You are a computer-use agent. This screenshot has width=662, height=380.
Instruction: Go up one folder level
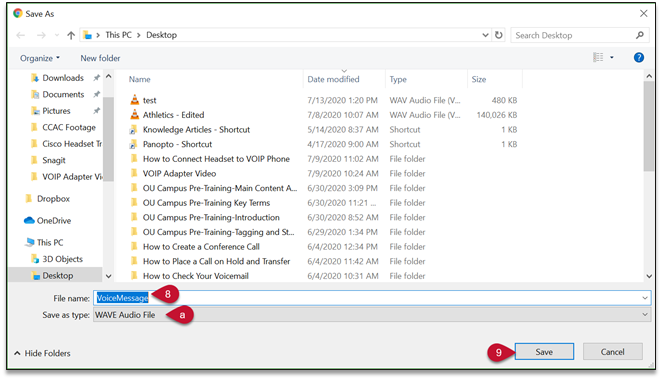pyautogui.click(x=71, y=35)
